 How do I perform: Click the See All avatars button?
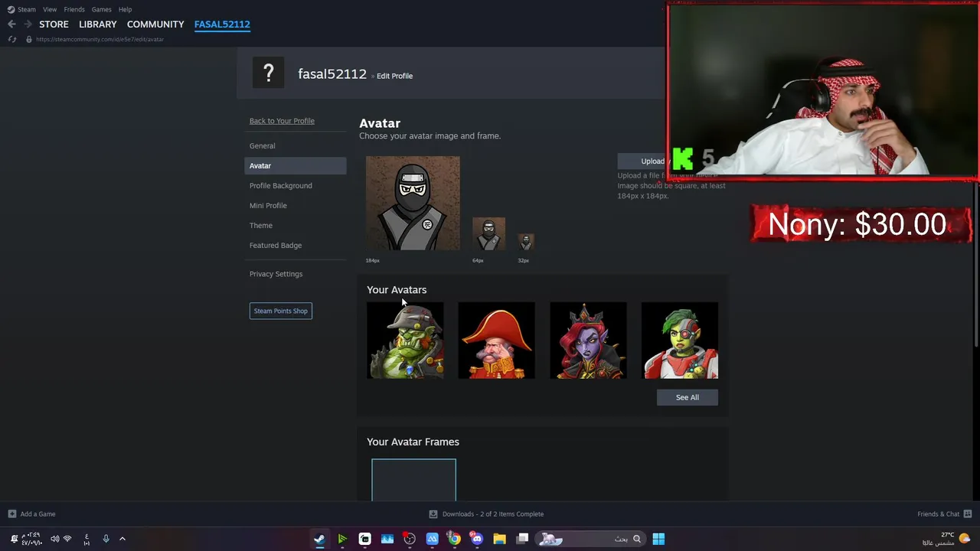click(688, 397)
